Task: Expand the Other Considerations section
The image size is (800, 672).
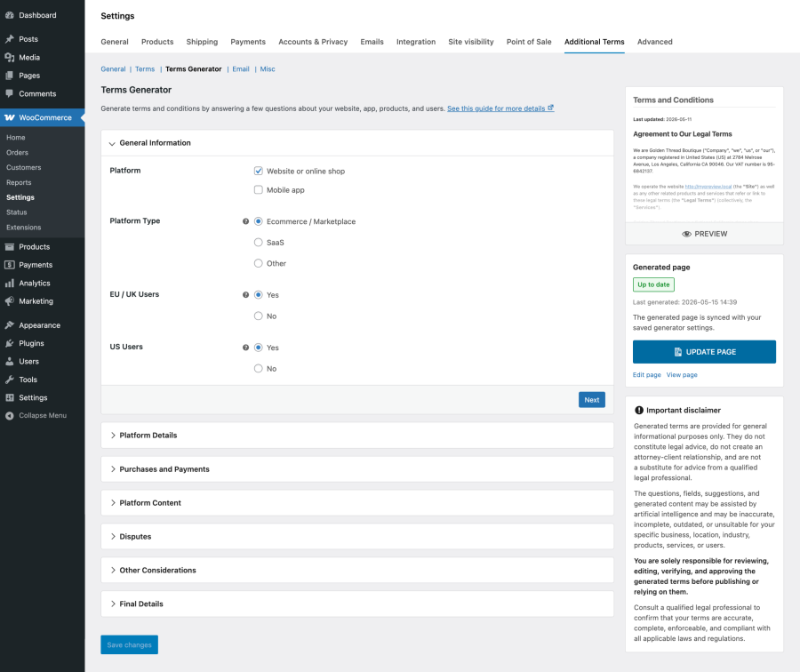Action: tap(357, 570)
